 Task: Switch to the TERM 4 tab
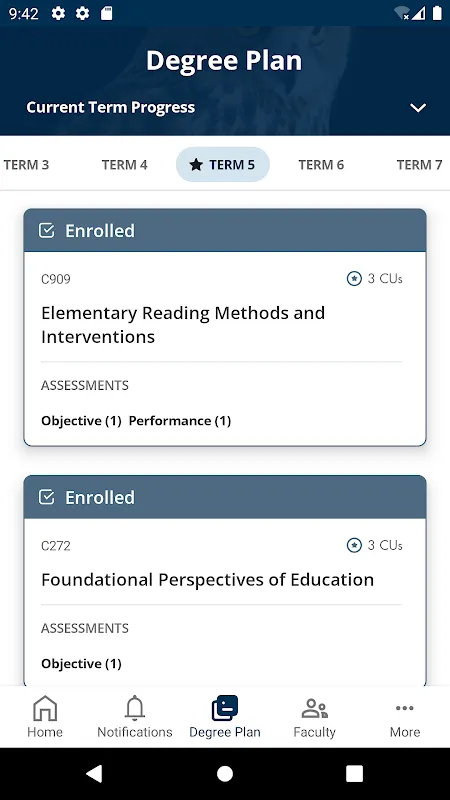click(124, 165)
